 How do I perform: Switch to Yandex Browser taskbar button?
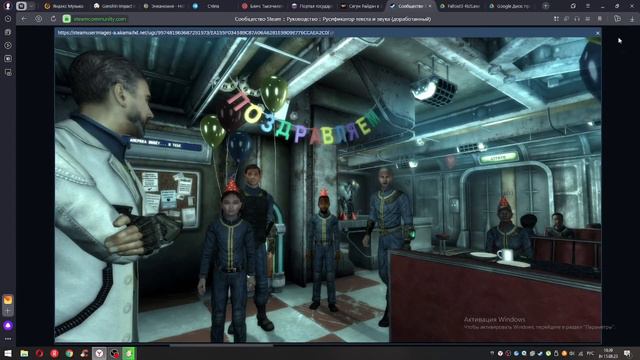coord(99,353)
